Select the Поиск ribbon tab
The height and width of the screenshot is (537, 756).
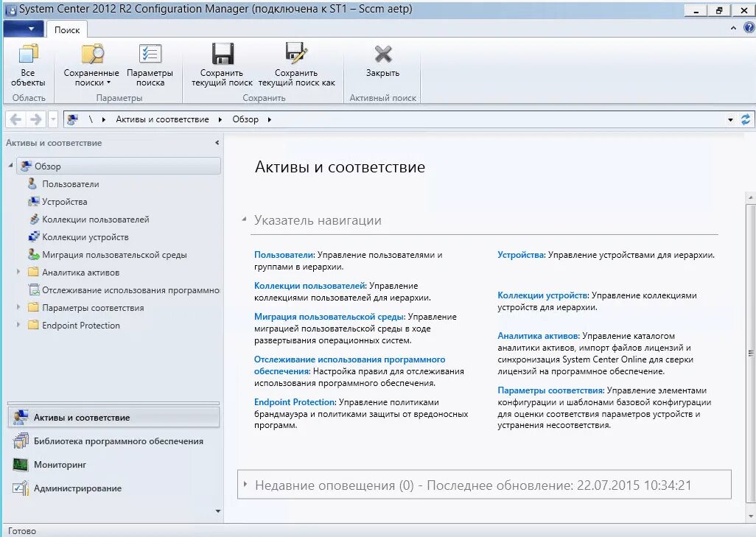pyautogui.click(x=67, y=30)
